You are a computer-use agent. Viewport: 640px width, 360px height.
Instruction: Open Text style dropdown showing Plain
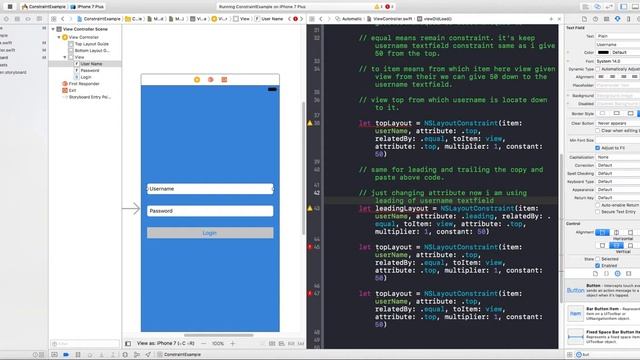click(618, 36)
